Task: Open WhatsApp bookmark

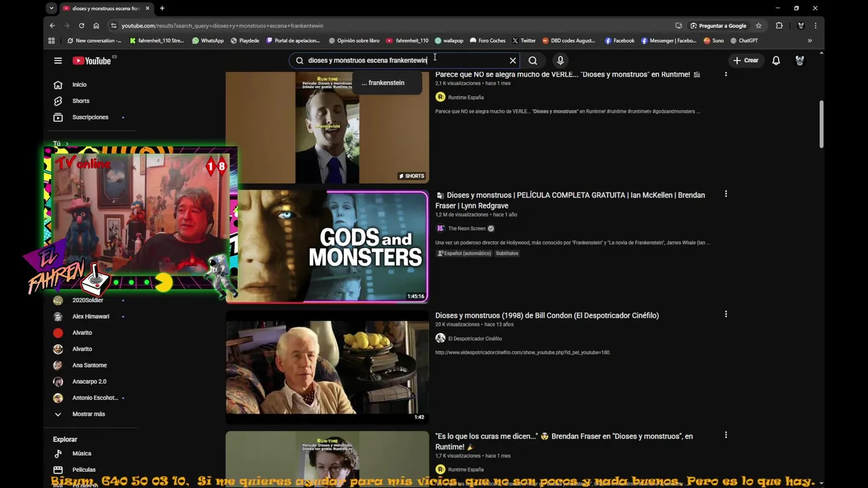Action: tap(208, 41)
